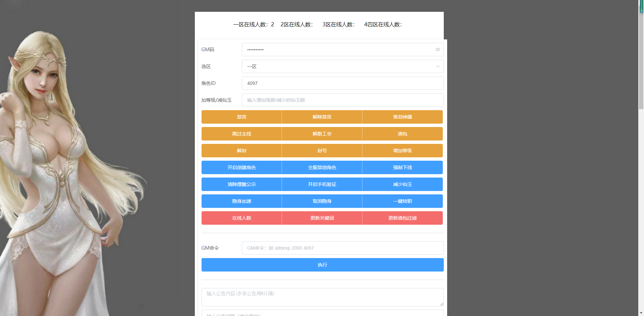This screenshot has width=644, height=316.
Task: Click the 解散工会 button
Action: coord(322,134)
